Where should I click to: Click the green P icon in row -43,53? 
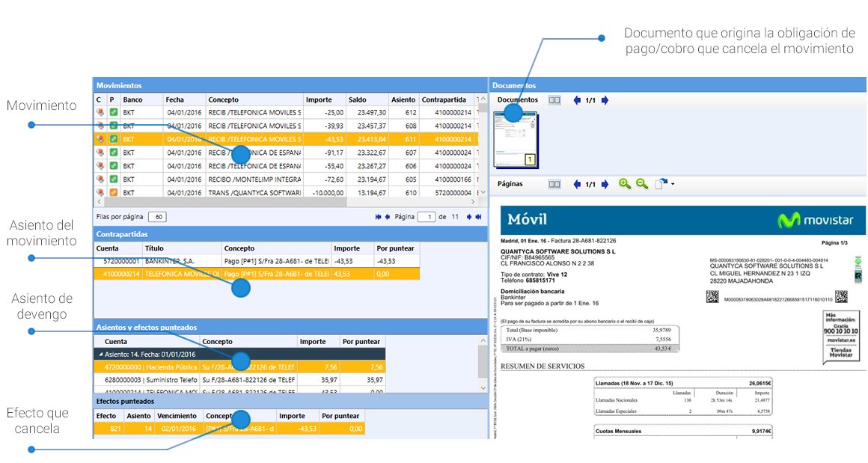pyautogui.click(x=114, y=139)
